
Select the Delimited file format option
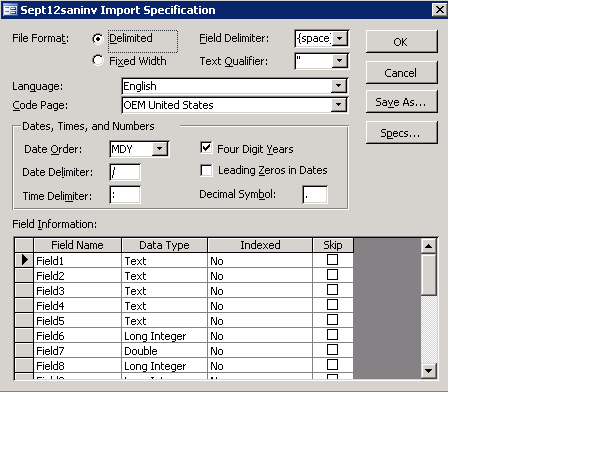point(98,39)
